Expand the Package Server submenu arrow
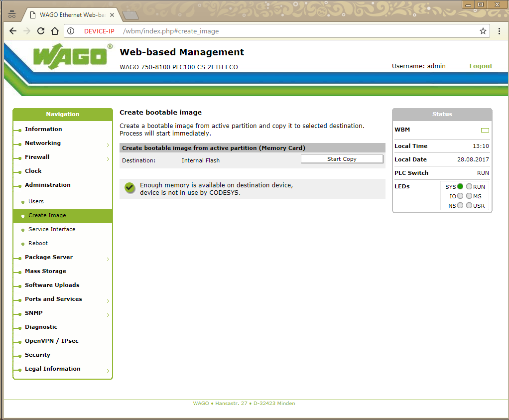This screenshot has height=420, width=509. pyautogui.click(x=108, y=259)
